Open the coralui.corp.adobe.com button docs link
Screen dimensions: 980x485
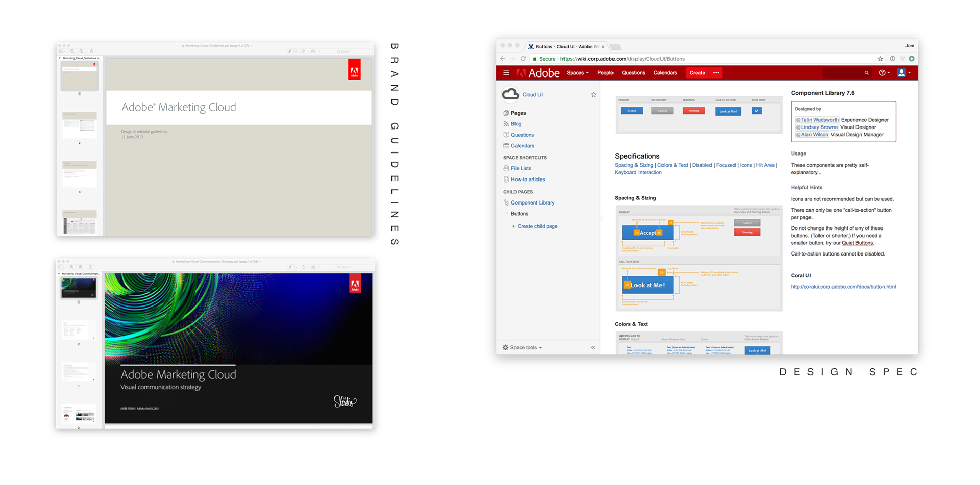[843, 287]
